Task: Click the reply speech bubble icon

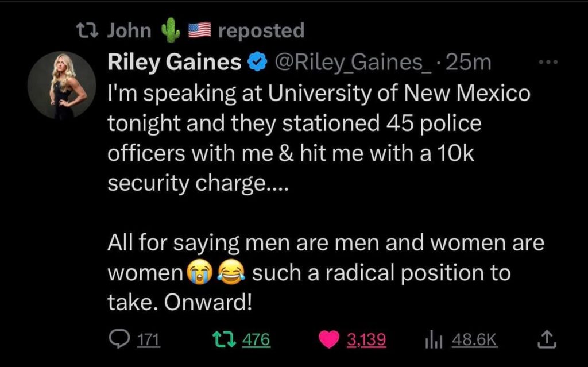Action: (120, 340)
